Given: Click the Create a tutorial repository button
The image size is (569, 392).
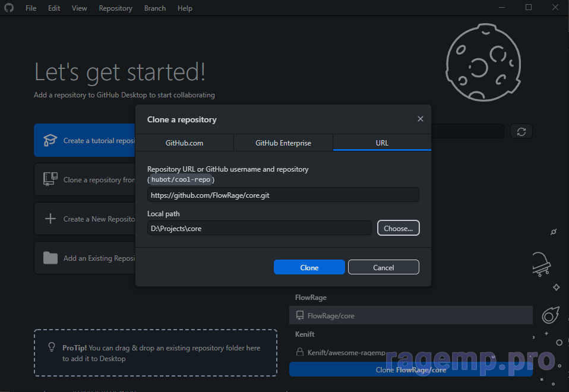Looking at the screenshot, I should click(x=84, y=140).
